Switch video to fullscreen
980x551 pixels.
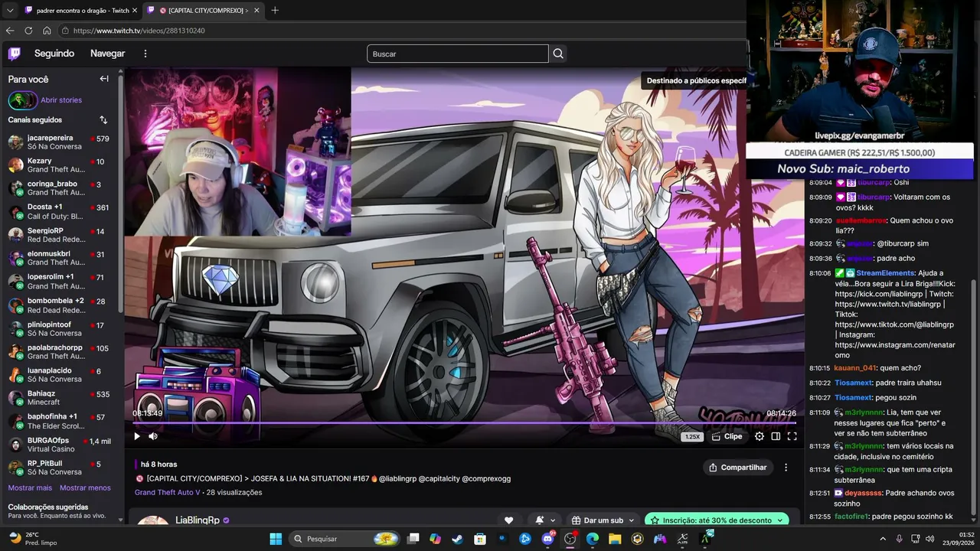(792, 436)
